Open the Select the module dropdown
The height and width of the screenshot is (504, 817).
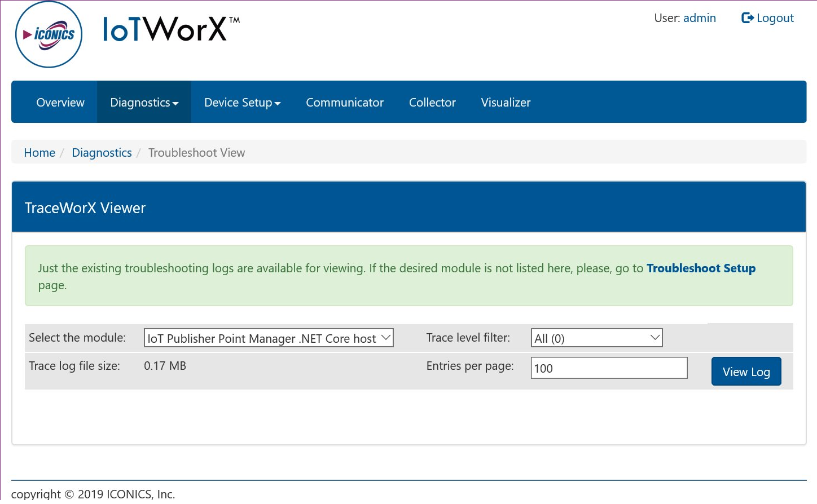[x=269, y=338]
